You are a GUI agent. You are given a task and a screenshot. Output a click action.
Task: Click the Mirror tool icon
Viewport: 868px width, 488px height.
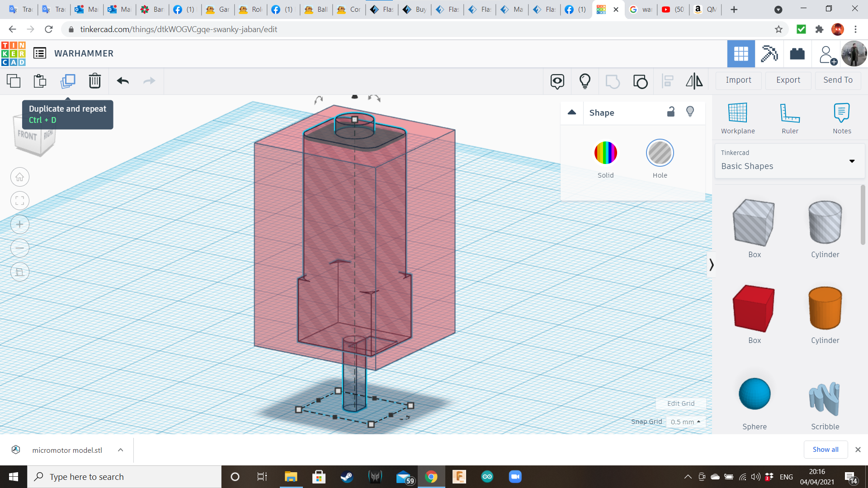click(694, 81)
